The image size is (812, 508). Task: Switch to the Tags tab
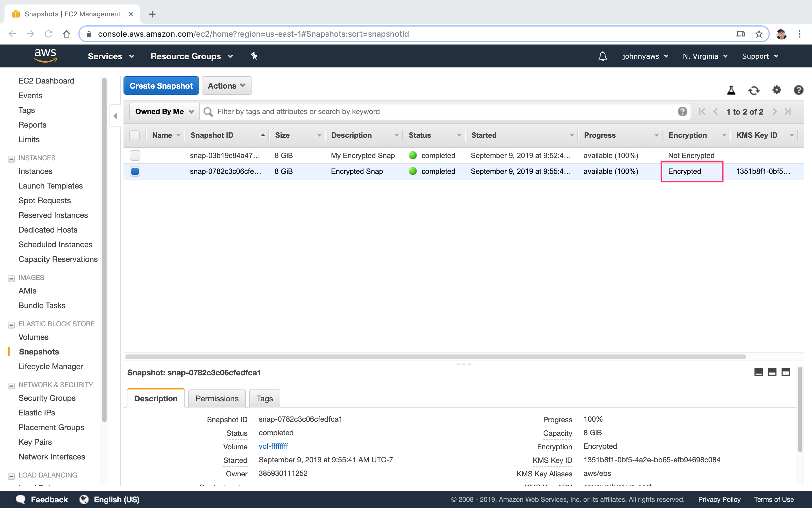(264, 398)
